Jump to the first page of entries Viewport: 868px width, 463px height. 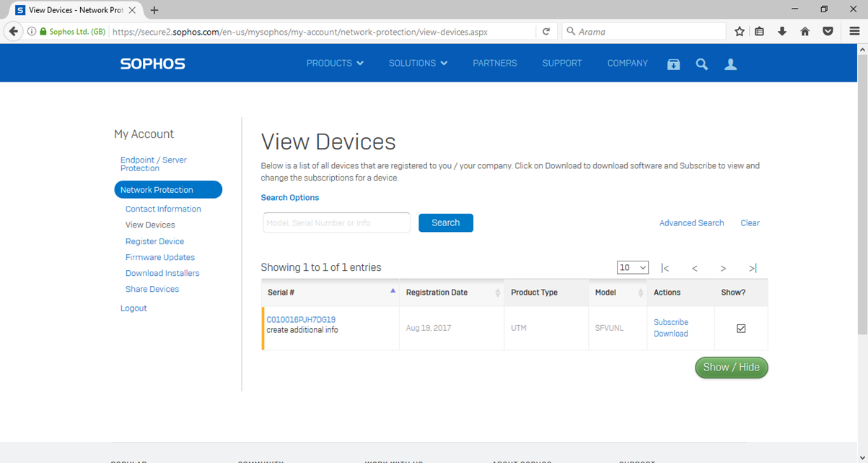[x=665, y=268]
